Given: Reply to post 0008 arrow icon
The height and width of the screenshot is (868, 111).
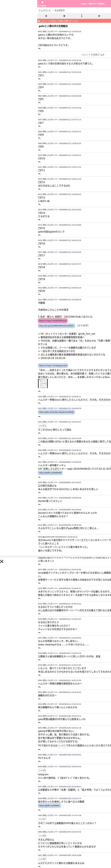Looking at the screenshot, I should (39, 138).
